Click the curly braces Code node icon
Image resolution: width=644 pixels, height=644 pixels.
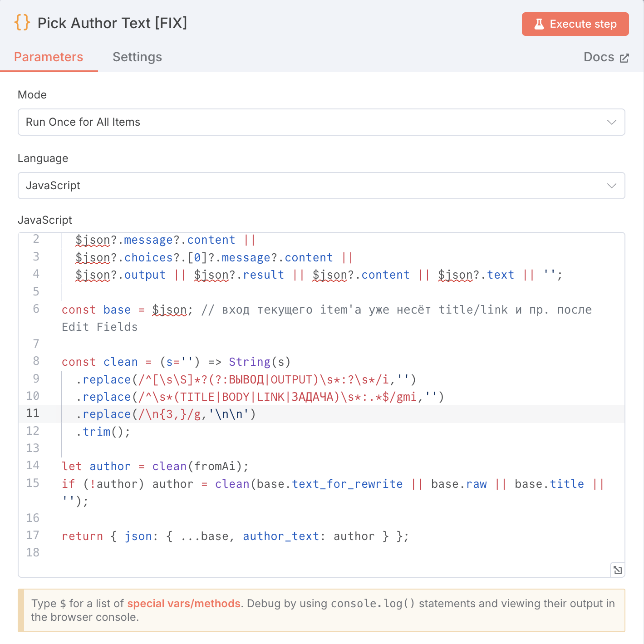22,23
